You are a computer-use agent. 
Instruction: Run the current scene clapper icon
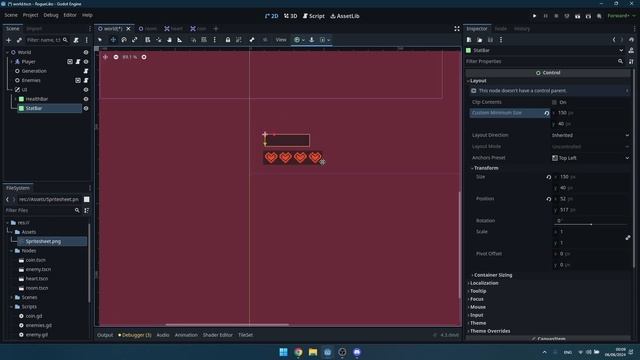pyautogui.click(x=578, y=16)
